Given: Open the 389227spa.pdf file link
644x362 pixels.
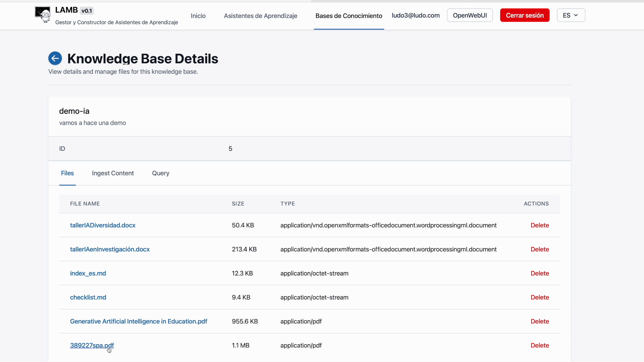Looking at the screenshot, I should click(92, 345).
